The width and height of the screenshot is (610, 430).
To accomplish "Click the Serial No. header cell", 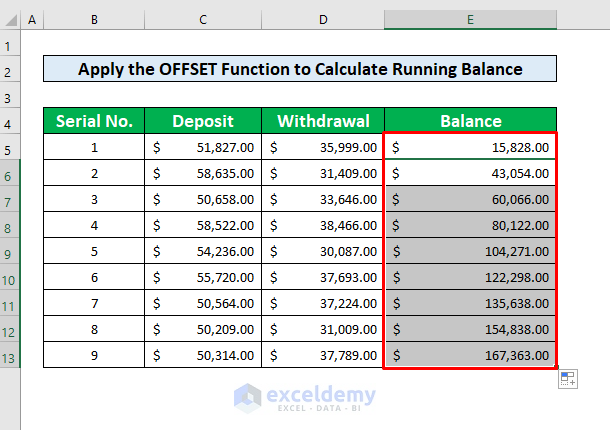I will [94, 121].
